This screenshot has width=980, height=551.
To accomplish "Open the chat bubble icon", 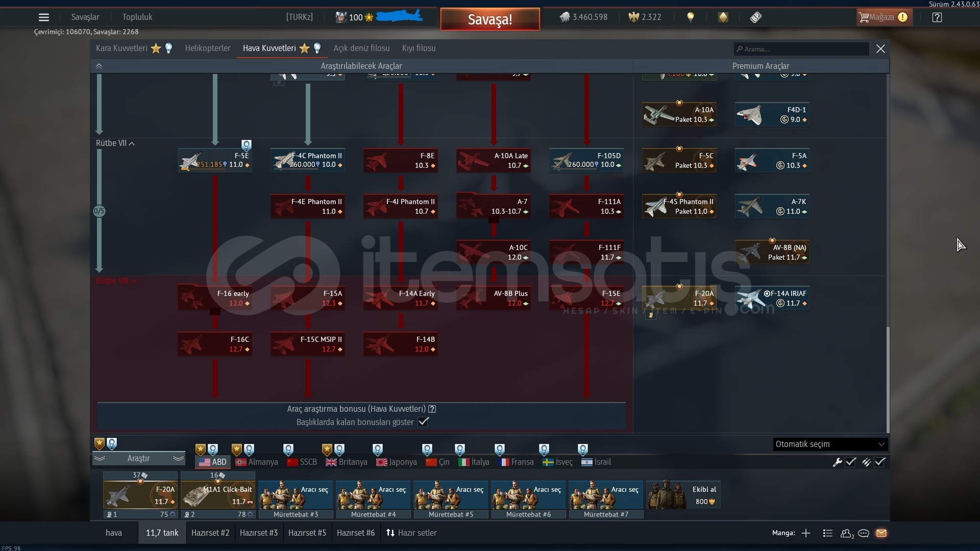I will tap(864, 533).
